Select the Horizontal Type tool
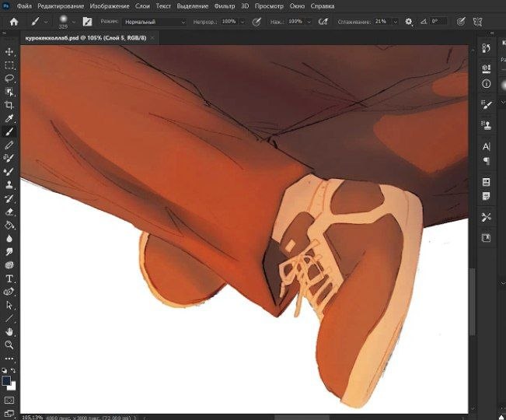The width and height of the screenshot is (506, 420). [9, 278]
